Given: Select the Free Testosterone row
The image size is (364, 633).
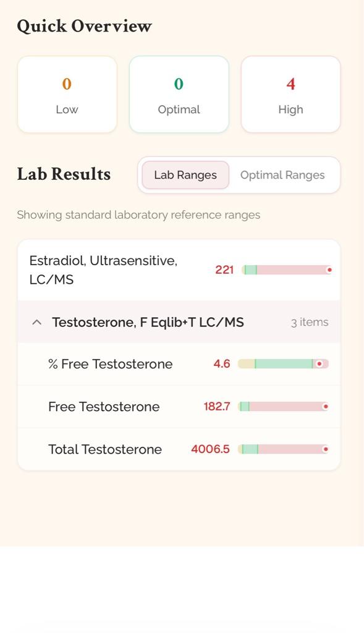Looking at the screenshot, I should 179,407.
